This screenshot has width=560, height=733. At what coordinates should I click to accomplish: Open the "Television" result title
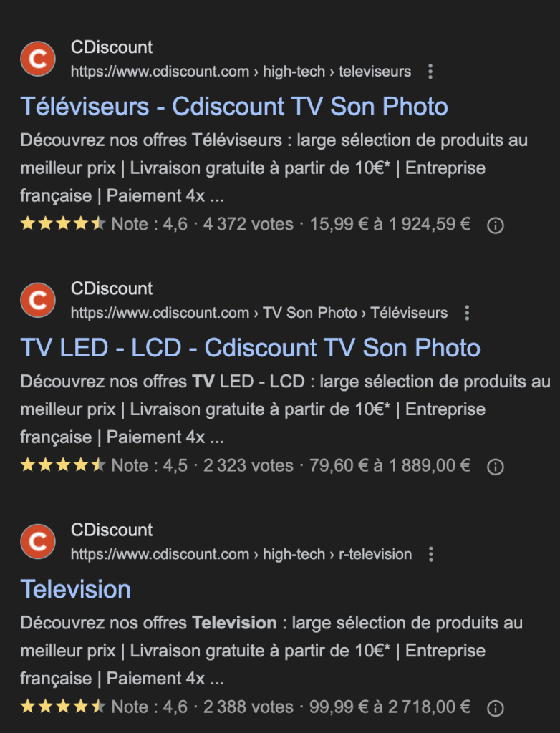(75, 589)
